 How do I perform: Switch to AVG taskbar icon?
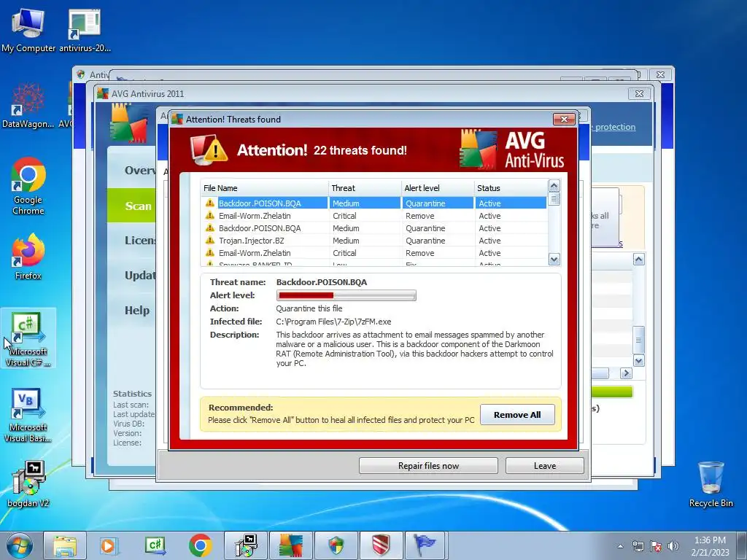(x=291, y=545)
